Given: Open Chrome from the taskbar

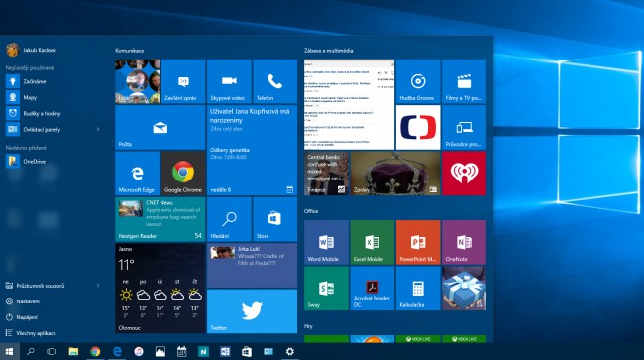Looking at the screenshot, I should [95, 352].
